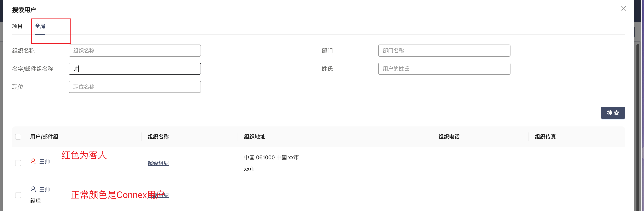Toggle the select-all checkbox in table header

(18, 137)
